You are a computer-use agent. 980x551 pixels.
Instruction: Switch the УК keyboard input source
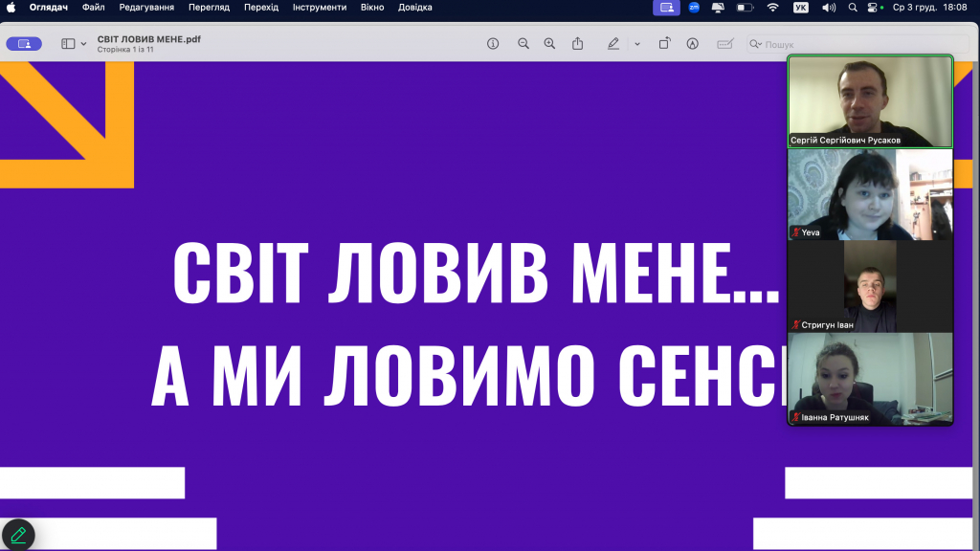point(801,8)
